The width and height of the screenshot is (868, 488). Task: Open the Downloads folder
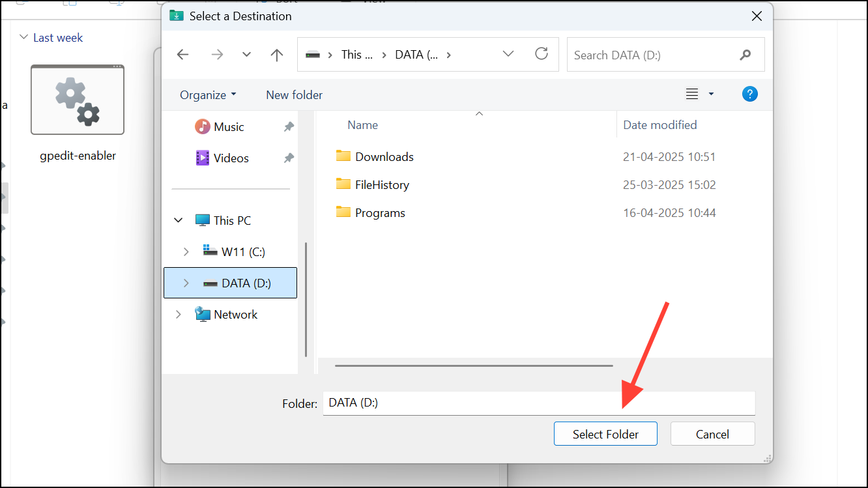384,156
